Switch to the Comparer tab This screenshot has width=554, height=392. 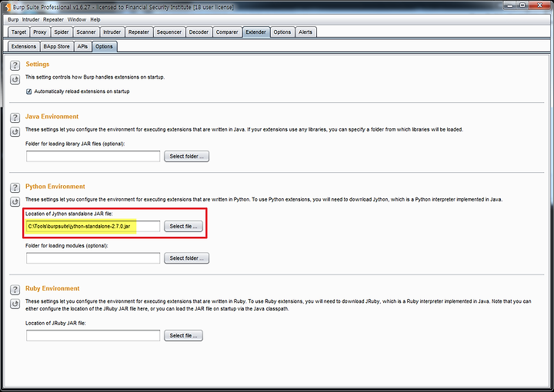point(227,32)
